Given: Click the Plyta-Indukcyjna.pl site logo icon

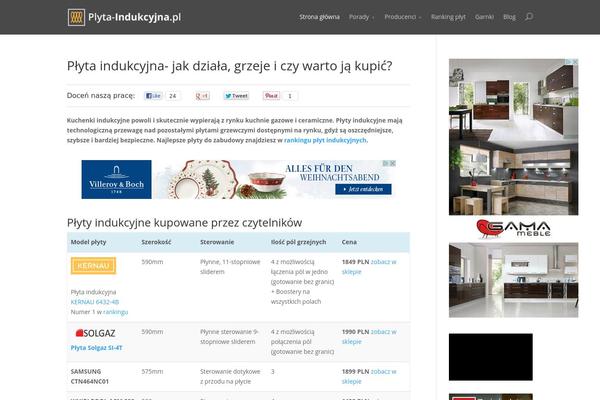Looking at the screenshot, I should 76,17.
